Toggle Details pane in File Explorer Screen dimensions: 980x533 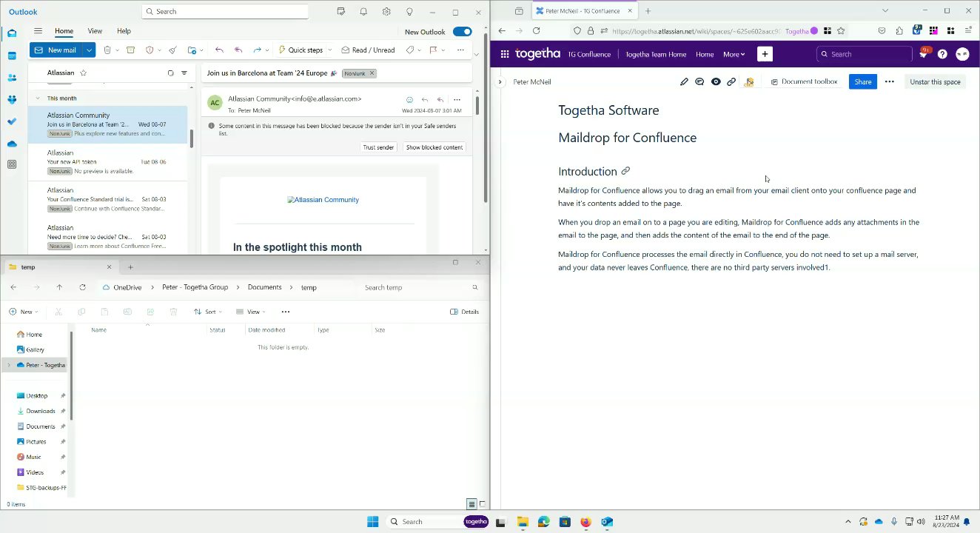[464, 312]
